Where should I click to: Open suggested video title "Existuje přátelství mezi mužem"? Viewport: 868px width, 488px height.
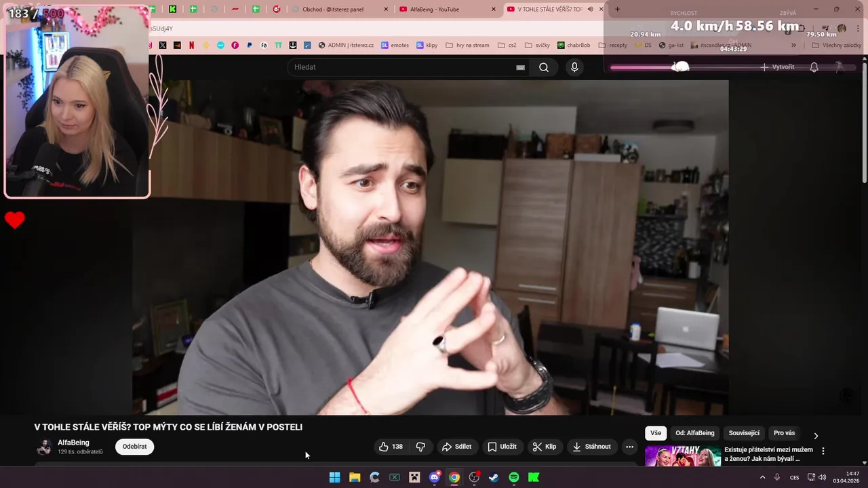[x=768, y=454]
